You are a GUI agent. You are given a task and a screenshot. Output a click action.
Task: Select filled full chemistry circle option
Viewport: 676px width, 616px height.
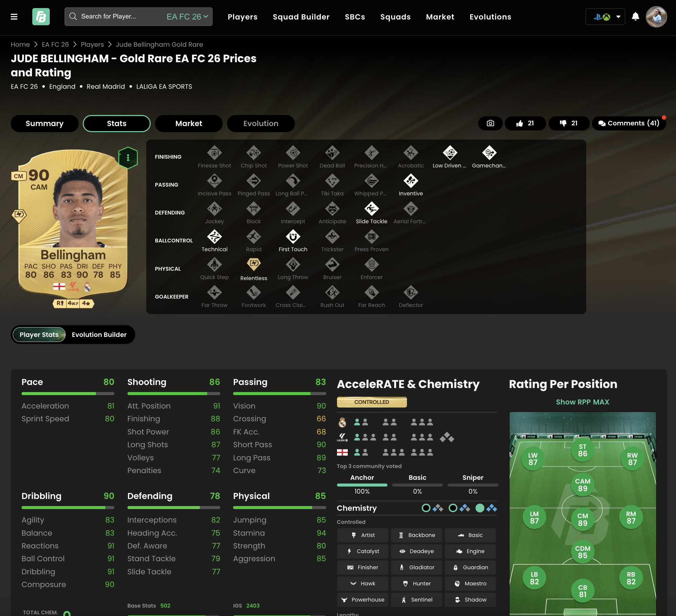480,508
